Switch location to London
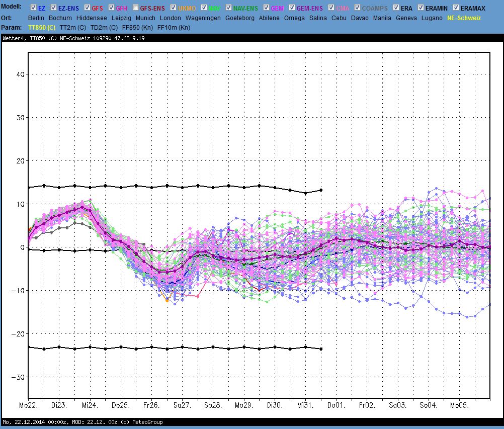504x429 pixels. click(x=171, y=18)
